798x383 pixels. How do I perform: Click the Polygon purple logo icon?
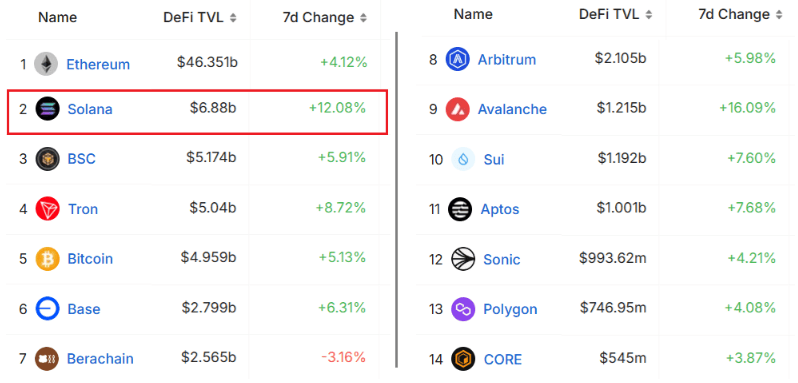pyautogui.click(x=463, y=309)
